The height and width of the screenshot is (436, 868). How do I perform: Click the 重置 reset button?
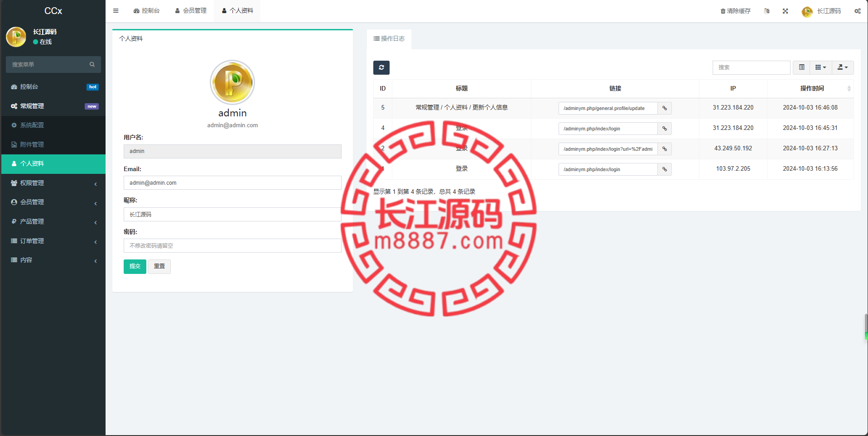point(159,266)
